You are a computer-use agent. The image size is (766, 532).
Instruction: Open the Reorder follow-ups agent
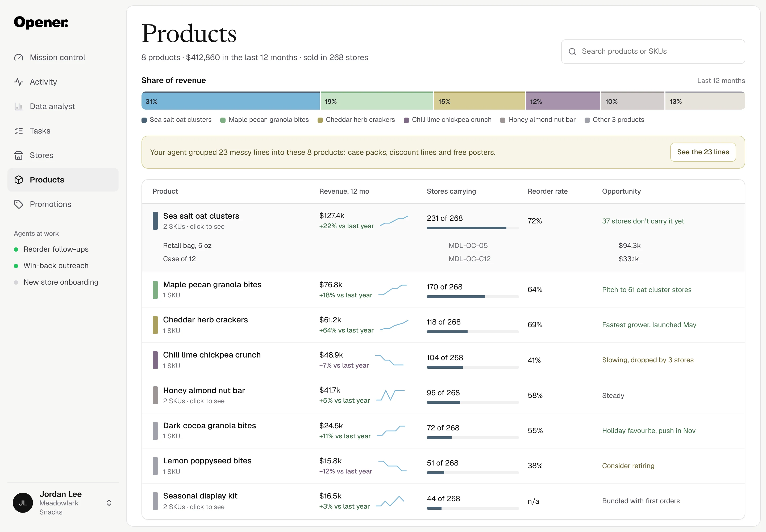(56, 249)
